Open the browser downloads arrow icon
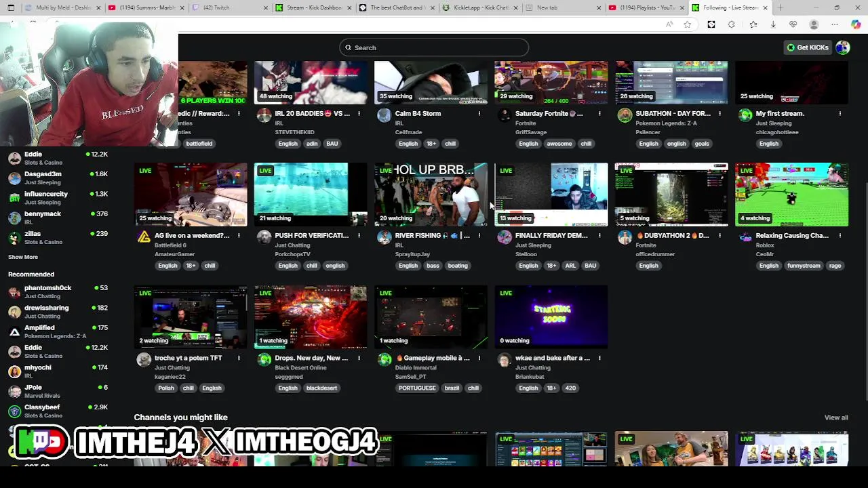868x488 pixels. (773, 24)
